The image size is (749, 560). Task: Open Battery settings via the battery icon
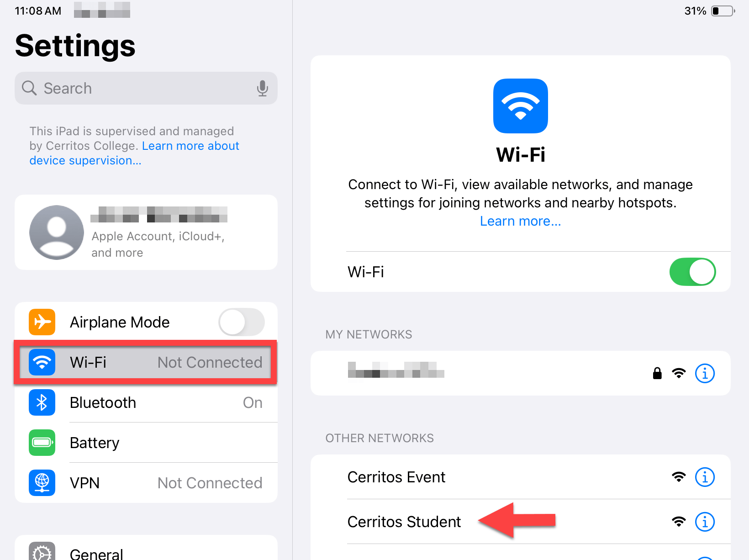pos(42,443)
